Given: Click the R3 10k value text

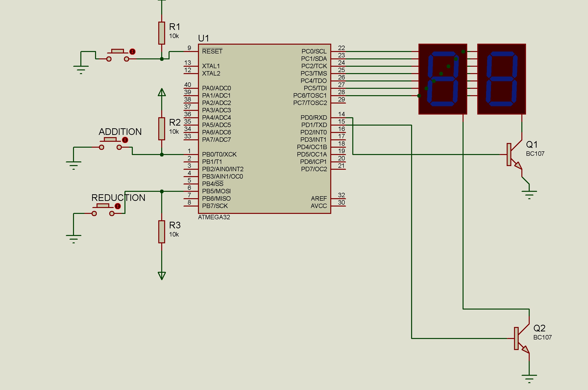Looking at the screenshot, I should [x=174, y=234].
